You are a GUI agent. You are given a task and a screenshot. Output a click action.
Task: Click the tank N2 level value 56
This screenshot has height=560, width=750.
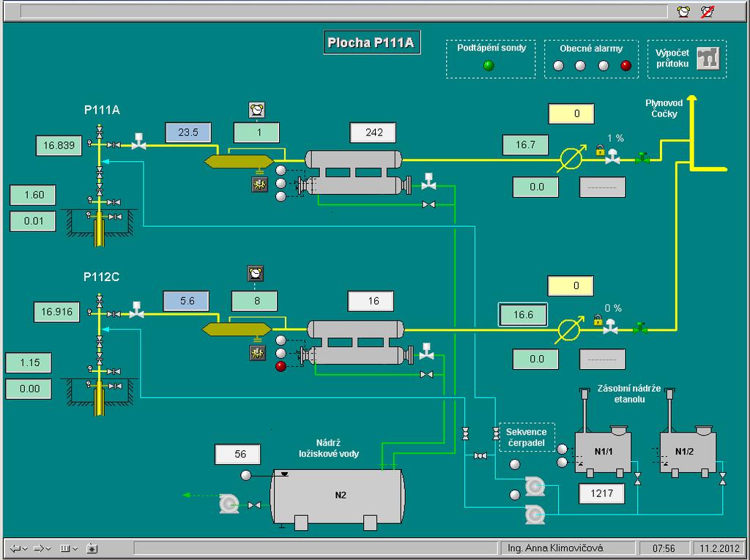pyautogui.click(x=238, y=455)
